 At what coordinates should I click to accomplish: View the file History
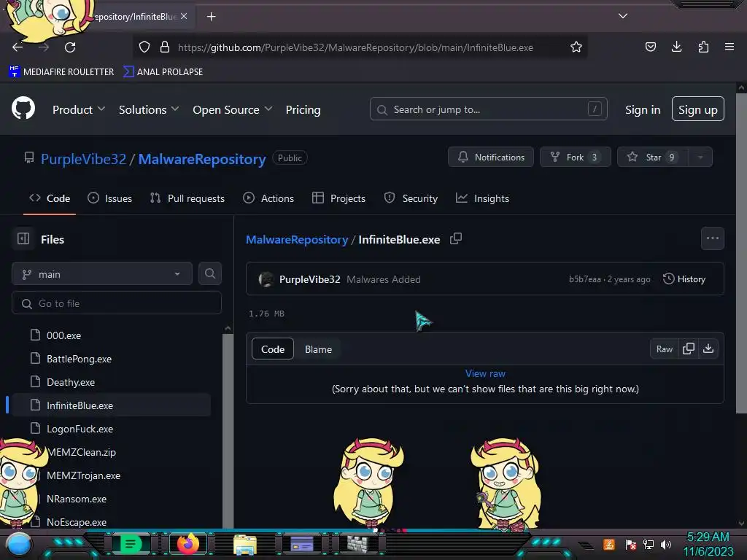pyautogui.click(x=684, y=279)
